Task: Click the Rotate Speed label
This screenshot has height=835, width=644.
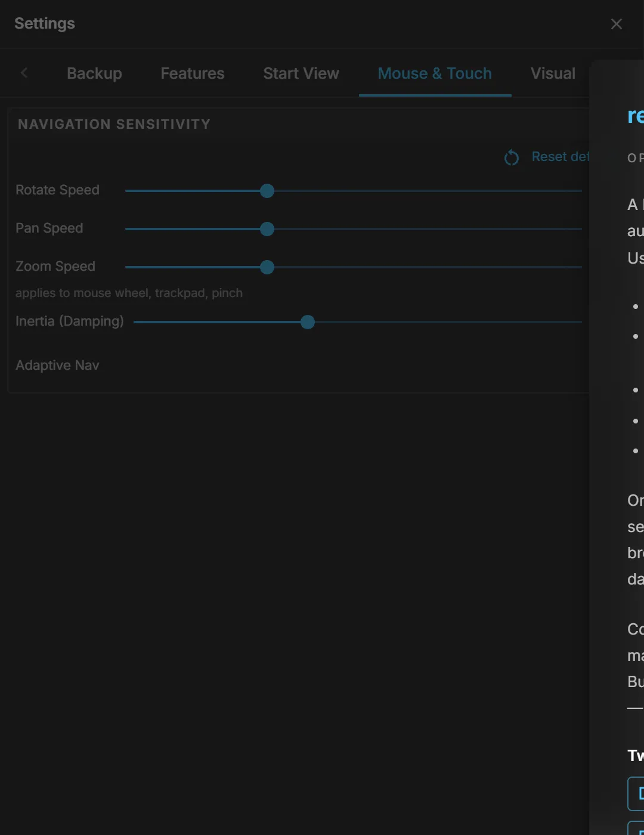Action: (x=57, y=190)
